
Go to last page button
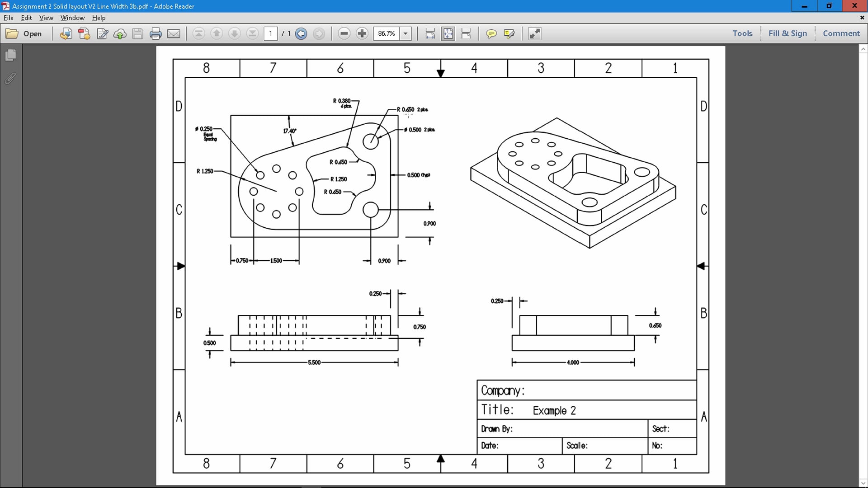click(x=252, y=33)
